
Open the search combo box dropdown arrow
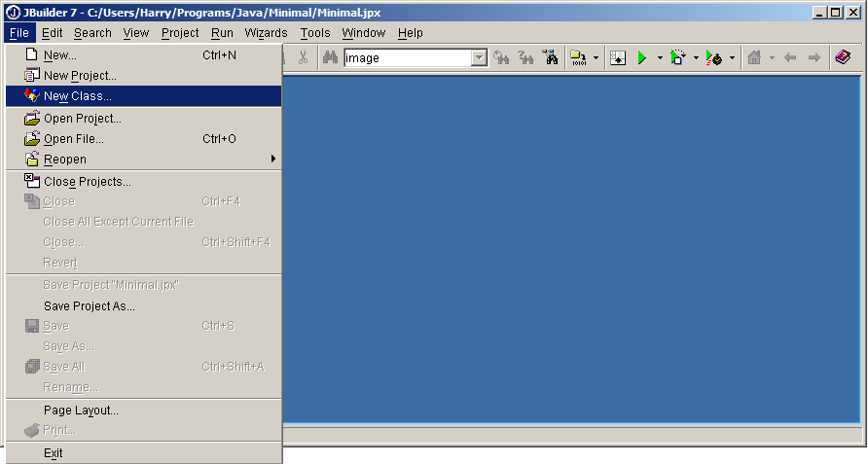tap(480, 57)
